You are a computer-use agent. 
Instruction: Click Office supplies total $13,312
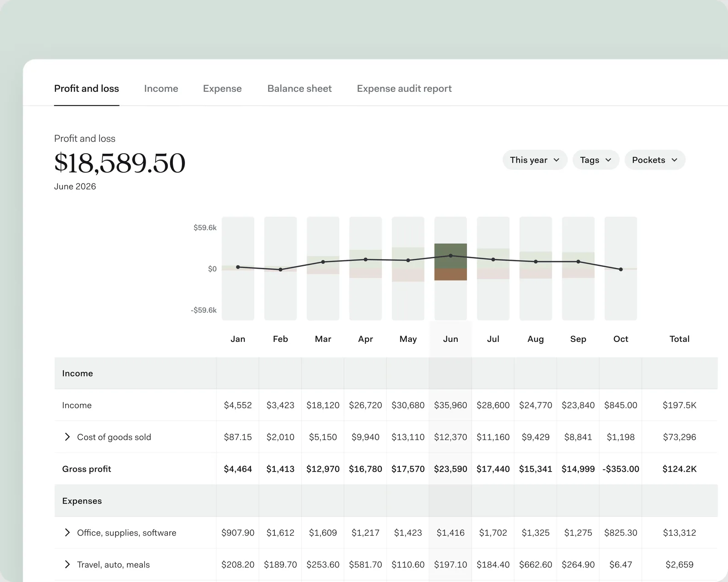tap(679, 532)
